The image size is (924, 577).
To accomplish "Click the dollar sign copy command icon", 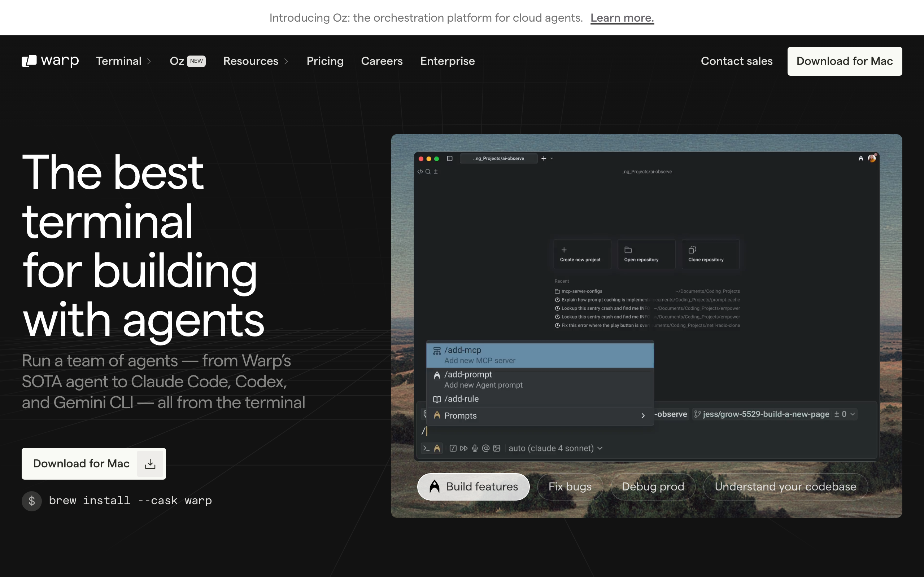I will tap(32, 501).
